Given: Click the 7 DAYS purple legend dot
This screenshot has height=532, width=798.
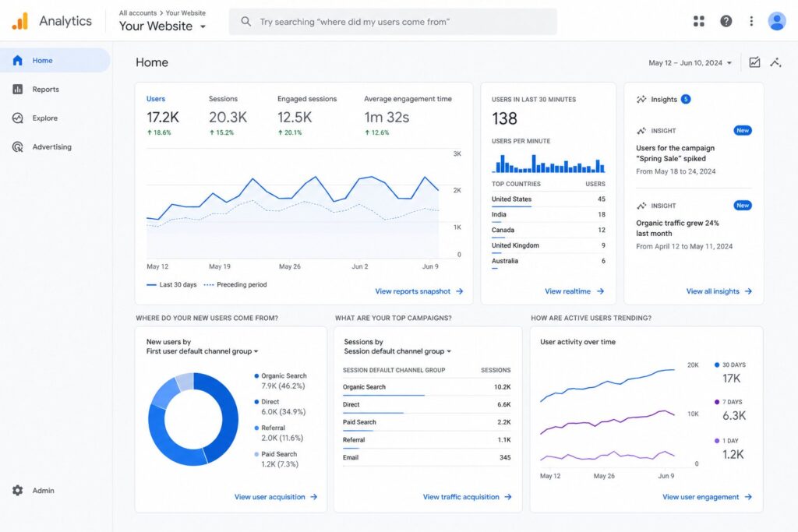Looking at the screenshot, I should coord(717,402).
